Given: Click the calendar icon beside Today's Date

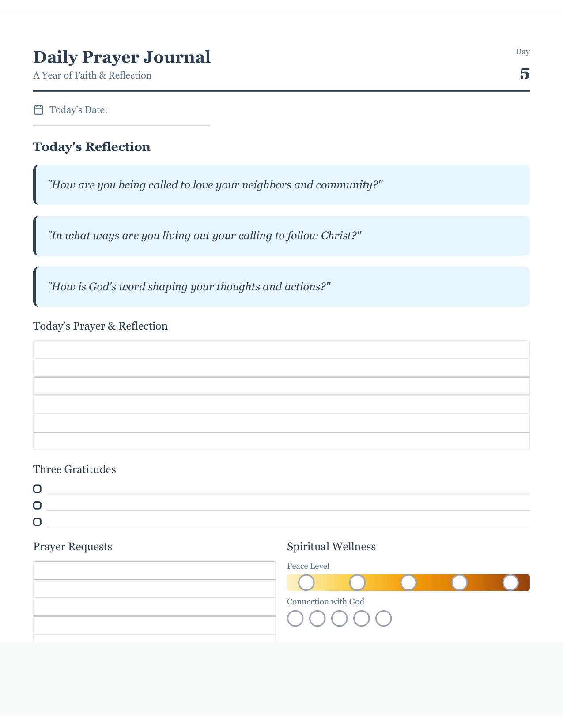Looking at the screenshot, I should tap(39, 110).
